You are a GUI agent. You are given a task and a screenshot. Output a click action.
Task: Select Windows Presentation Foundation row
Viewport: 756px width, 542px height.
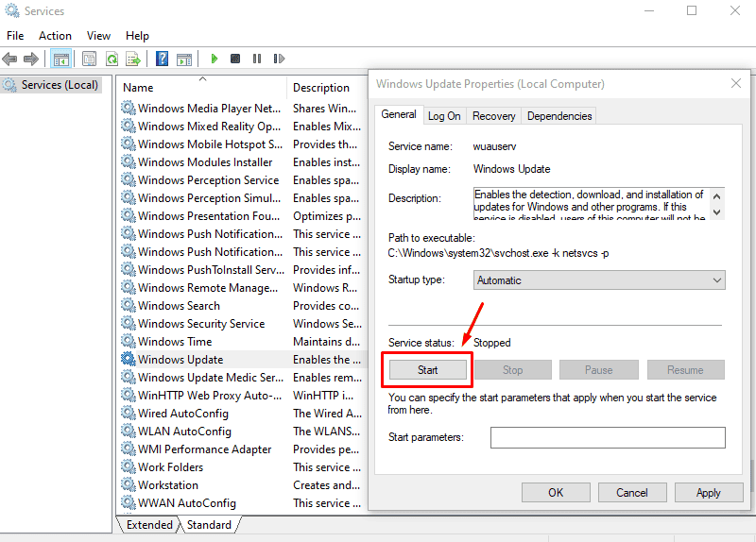tap(241, 216)
